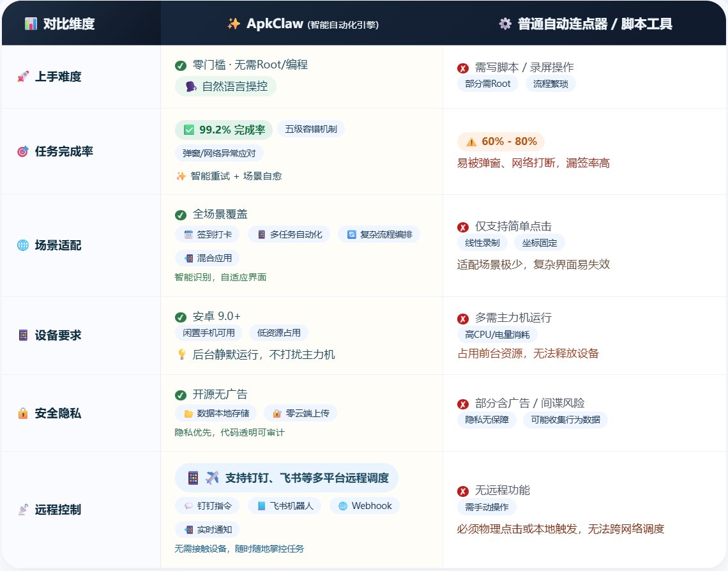
Task: Switch to the ApkClaw column header
Action: pos(301,22)
